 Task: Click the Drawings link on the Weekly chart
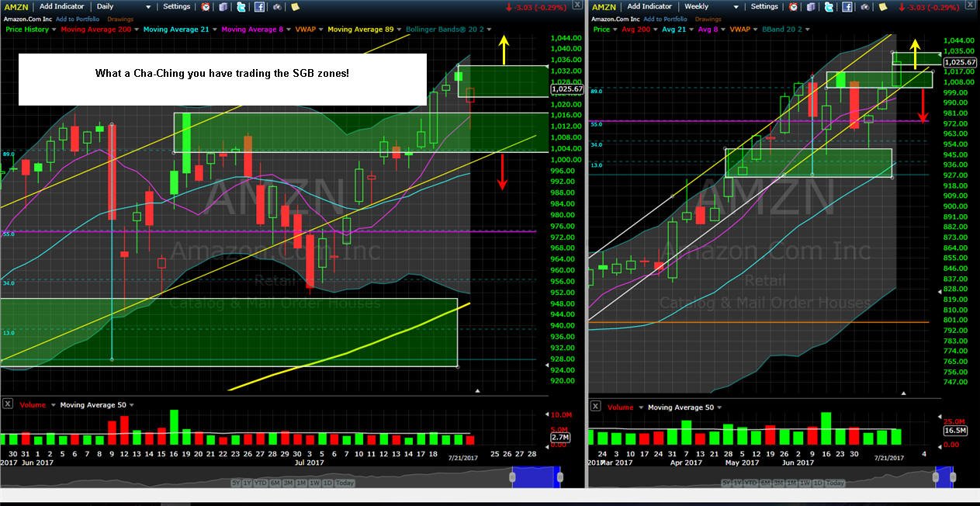708,19
